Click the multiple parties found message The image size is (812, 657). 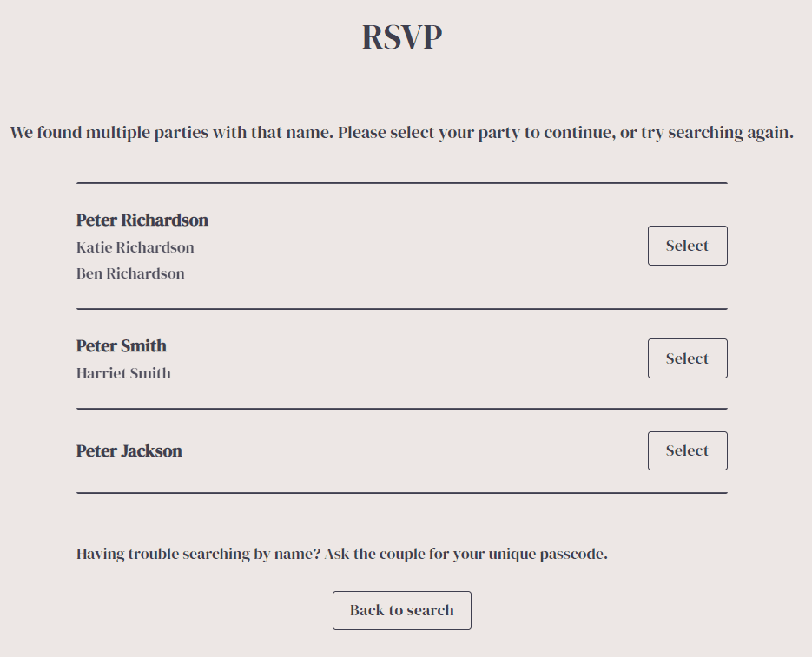click(x=401, y=132)
